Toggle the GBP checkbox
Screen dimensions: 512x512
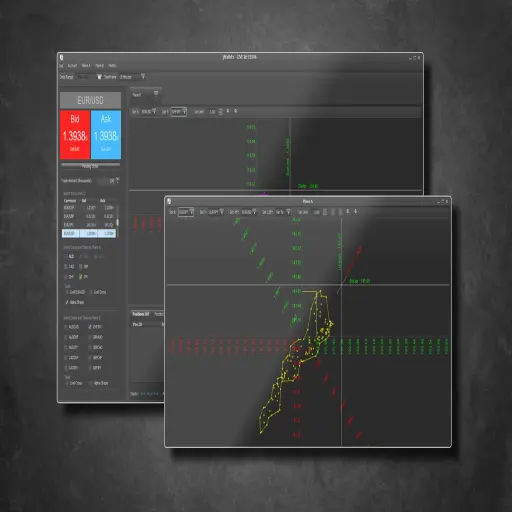(81, 267)
